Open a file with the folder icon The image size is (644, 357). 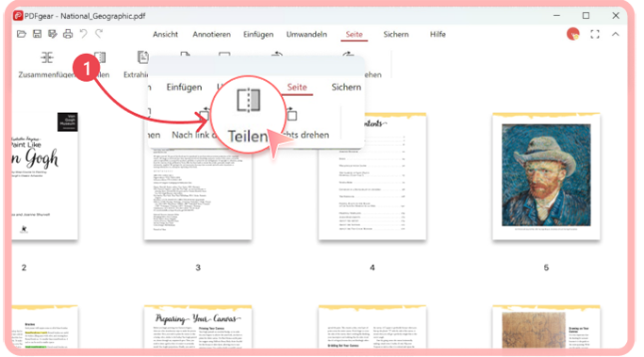pos(22,34)
